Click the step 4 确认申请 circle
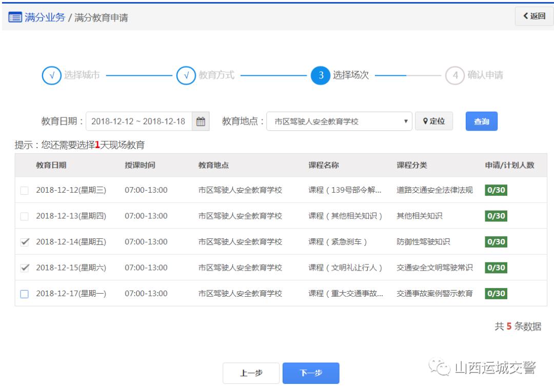 454,75
